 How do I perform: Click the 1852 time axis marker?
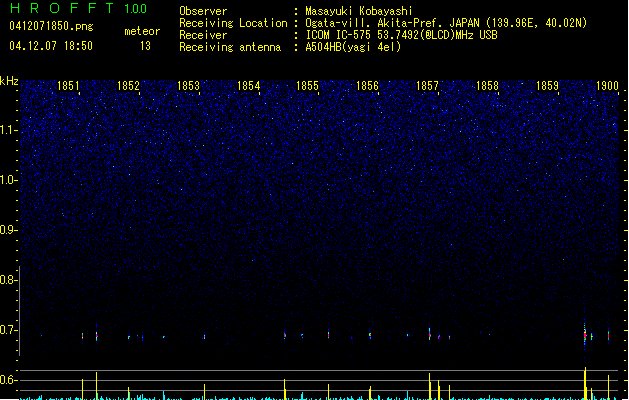coord(128,86)
